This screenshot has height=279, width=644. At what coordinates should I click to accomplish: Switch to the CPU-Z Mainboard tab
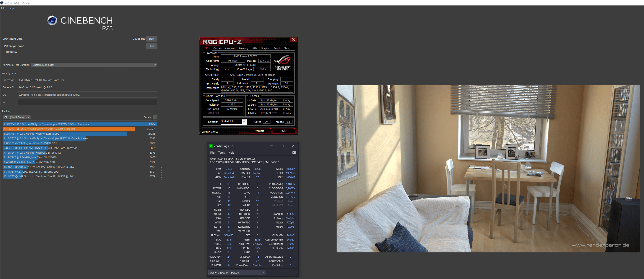coord(230,49)
